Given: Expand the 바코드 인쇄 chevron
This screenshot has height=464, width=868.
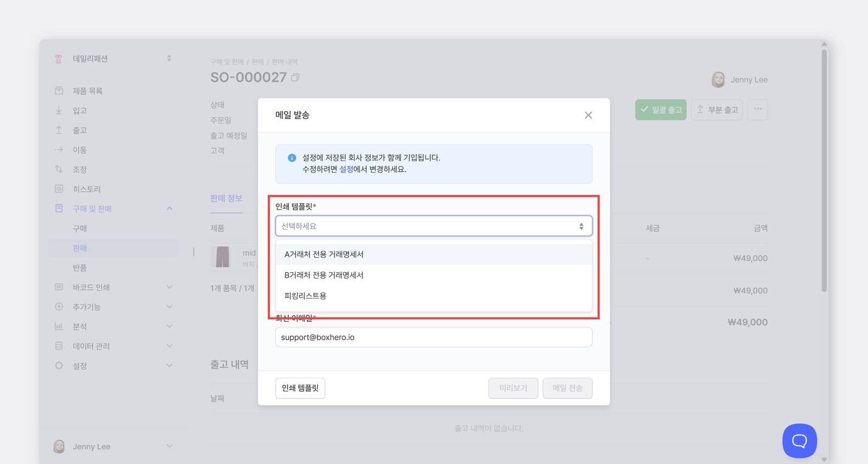Looking at the screenshot, I should tap(169, 287).
